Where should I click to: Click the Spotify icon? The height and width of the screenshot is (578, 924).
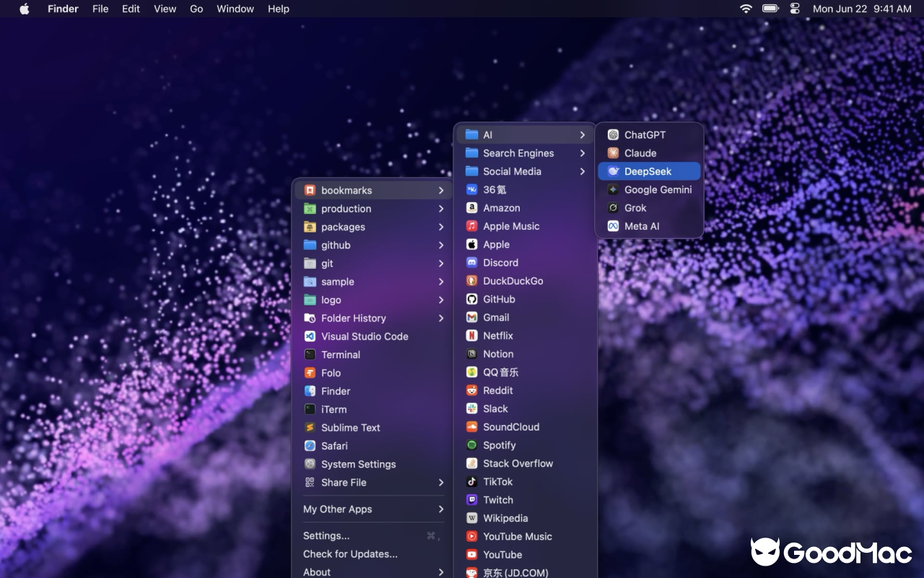pyautogui.click(x=471, y=445)
